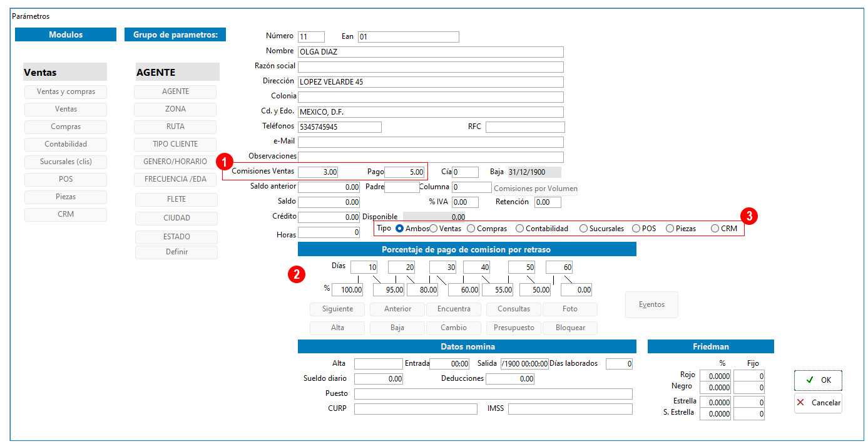Viewport: 868px width, 446px height.
Task: Open the Contabilidad module button
Action: click(x=66, y=144)
